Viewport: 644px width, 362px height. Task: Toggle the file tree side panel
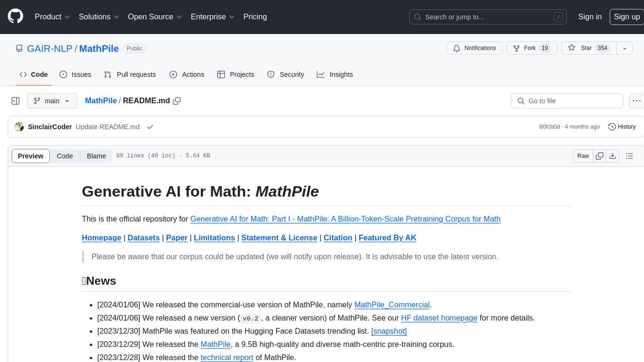[16, 101]
